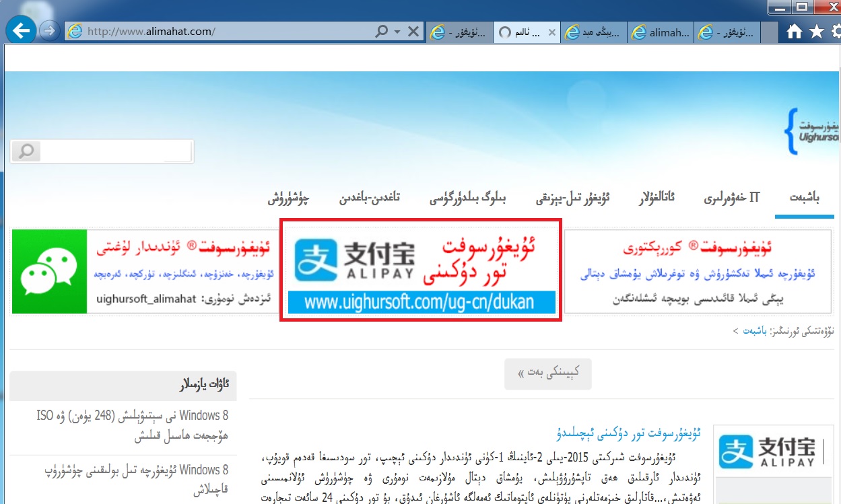This screenshot has height=504, width=841.
Task: Click the باشبەت breadcrumb link
Action: tap(754, 332)
